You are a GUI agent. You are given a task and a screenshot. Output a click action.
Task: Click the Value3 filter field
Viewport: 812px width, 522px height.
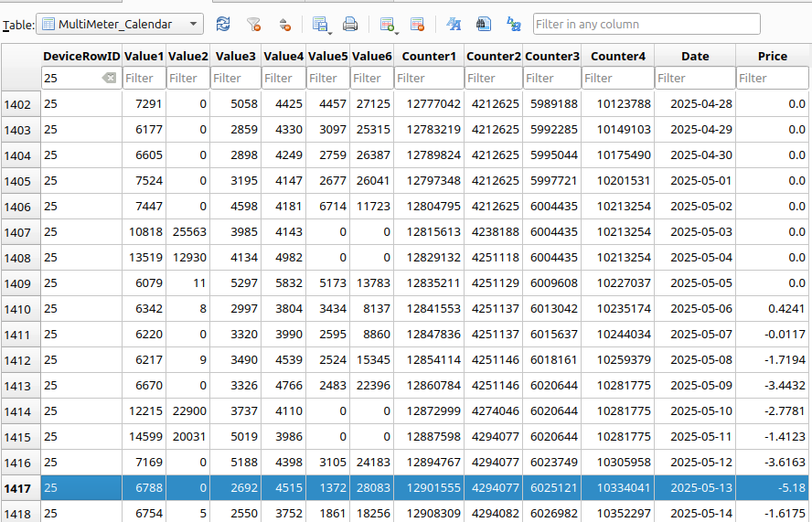pos(236,79)
